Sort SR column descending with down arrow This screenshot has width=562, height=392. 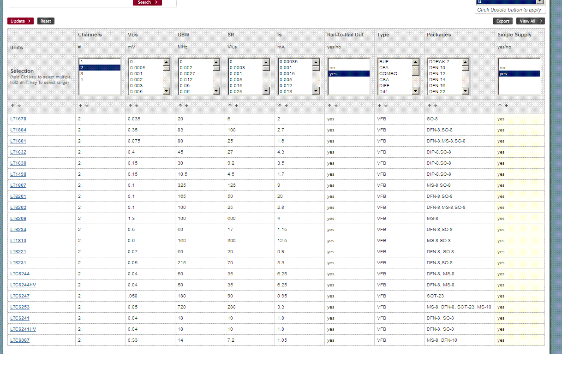pos(236,106)
